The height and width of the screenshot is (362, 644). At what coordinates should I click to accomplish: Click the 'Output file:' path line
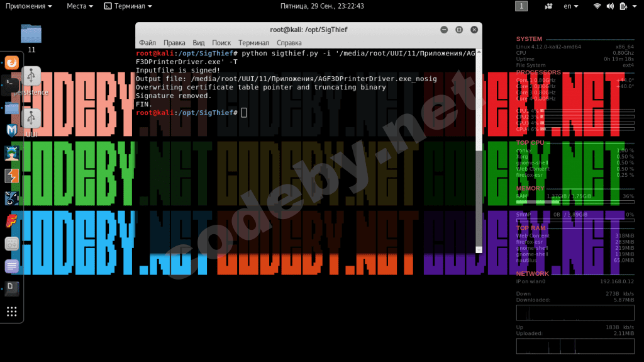(x=286, y=79)
